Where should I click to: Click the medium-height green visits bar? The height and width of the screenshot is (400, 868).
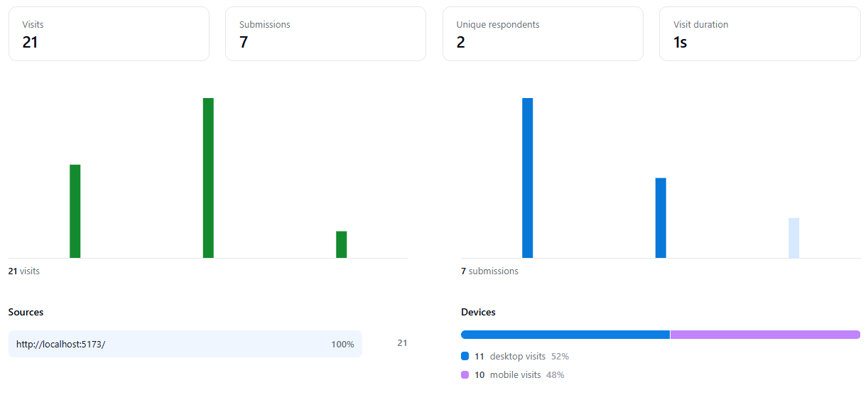click(x=75, y=211)
